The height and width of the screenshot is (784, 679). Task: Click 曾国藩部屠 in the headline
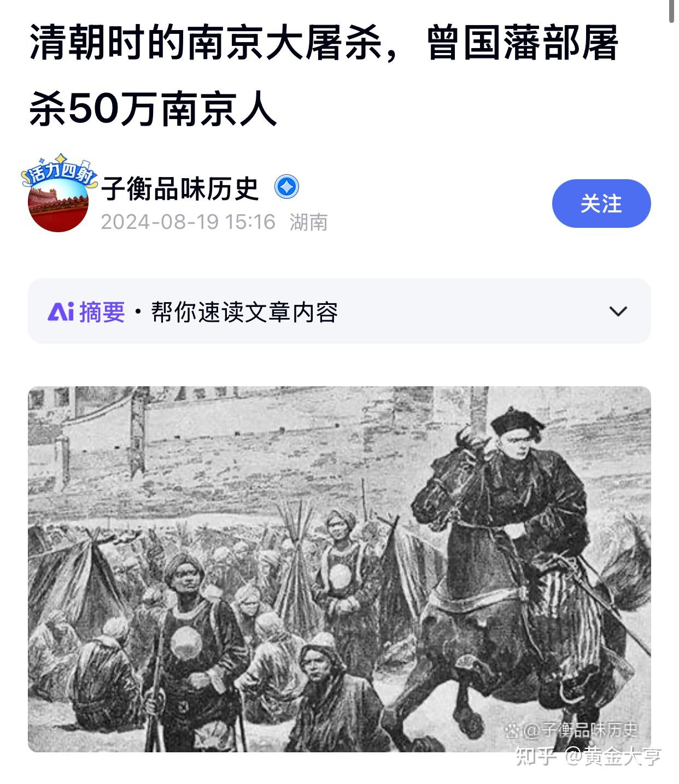523,43
